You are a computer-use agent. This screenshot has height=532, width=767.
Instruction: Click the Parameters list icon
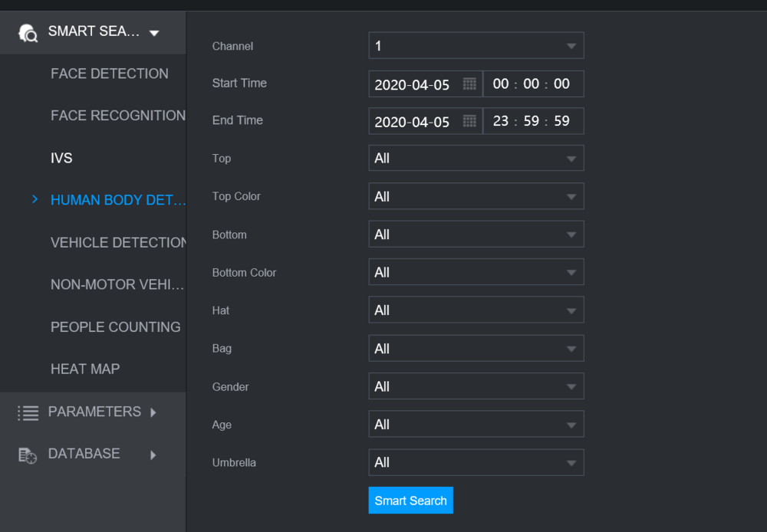[x=28, y=412]
